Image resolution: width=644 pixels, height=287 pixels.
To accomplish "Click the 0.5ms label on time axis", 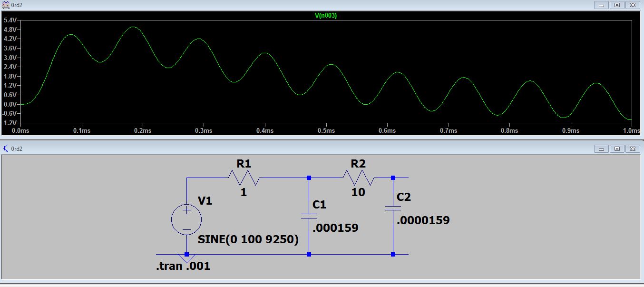I will tap(326, 130).
